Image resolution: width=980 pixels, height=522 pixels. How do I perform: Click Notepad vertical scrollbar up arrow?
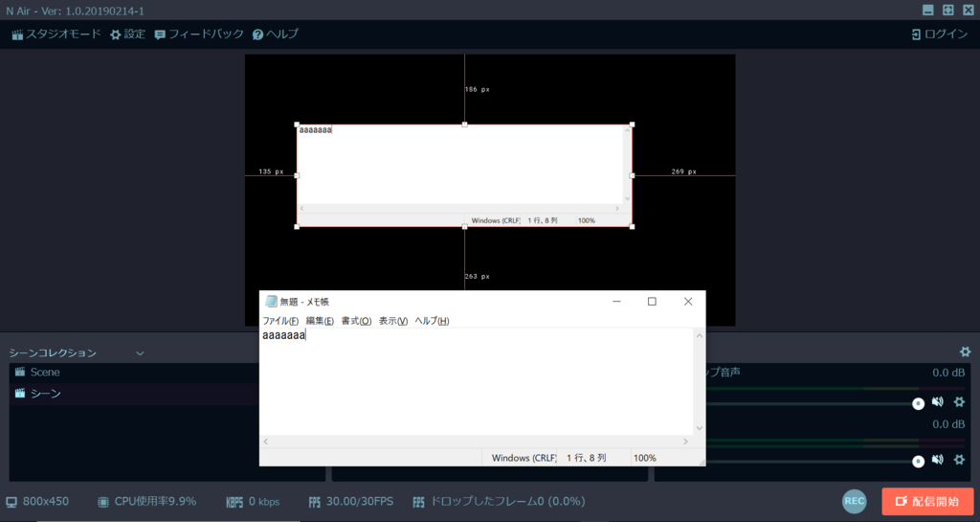click(x=700, y=336)
